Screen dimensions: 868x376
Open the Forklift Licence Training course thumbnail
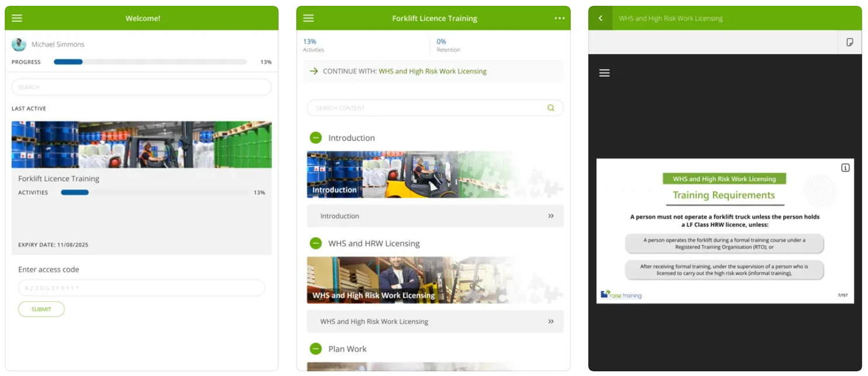141,145
